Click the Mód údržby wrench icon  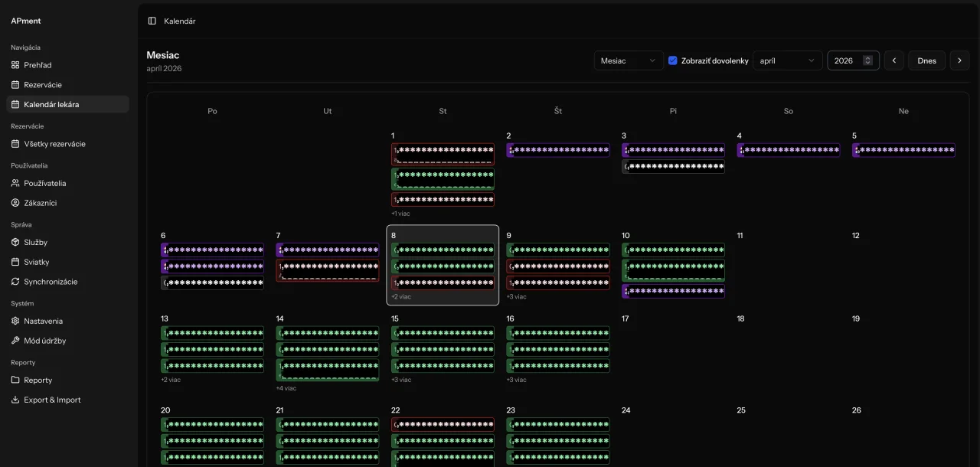pyautogui.click(x=15, y=341)
